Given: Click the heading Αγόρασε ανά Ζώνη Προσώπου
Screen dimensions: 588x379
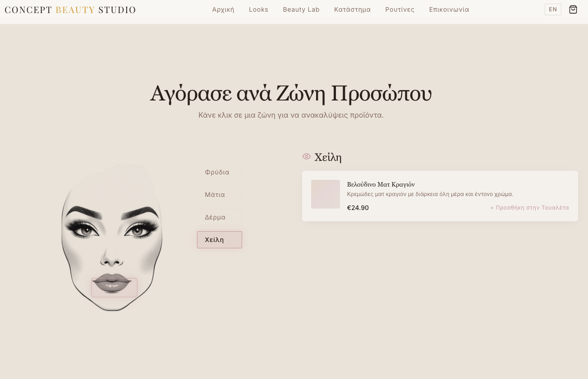Looking at the screenshot, I should [x=291, y=93].
